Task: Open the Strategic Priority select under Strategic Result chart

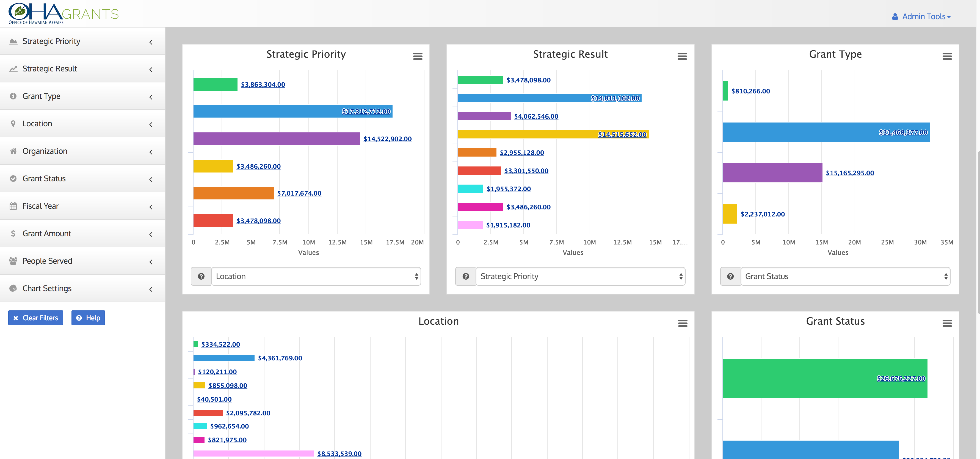Action: tap(580, 276)
